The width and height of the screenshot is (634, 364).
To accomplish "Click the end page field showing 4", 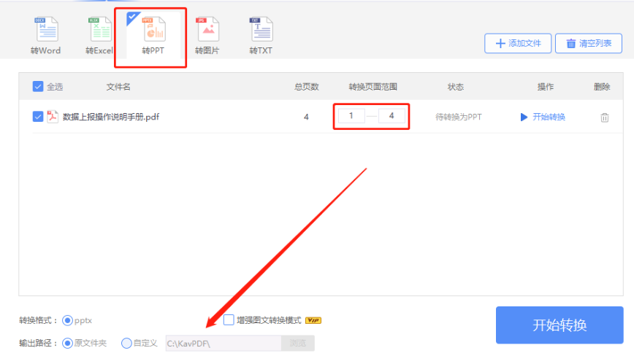I will pos(392,115).
